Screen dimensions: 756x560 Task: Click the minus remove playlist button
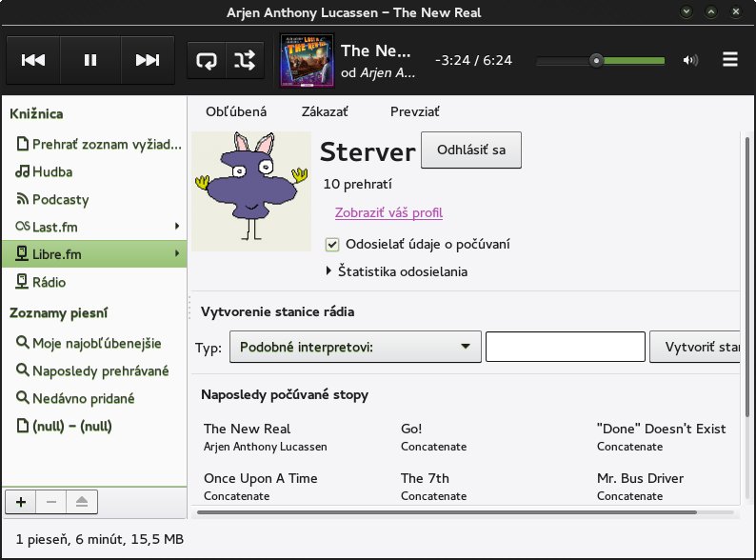point(51,502)
